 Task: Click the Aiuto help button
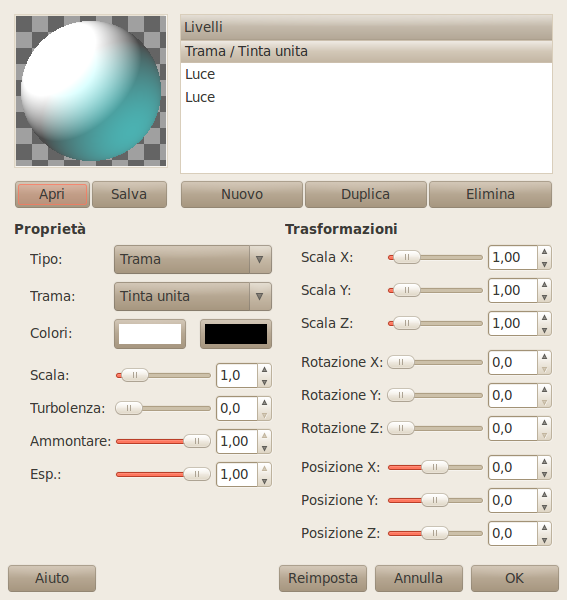[x=52, y=578]
